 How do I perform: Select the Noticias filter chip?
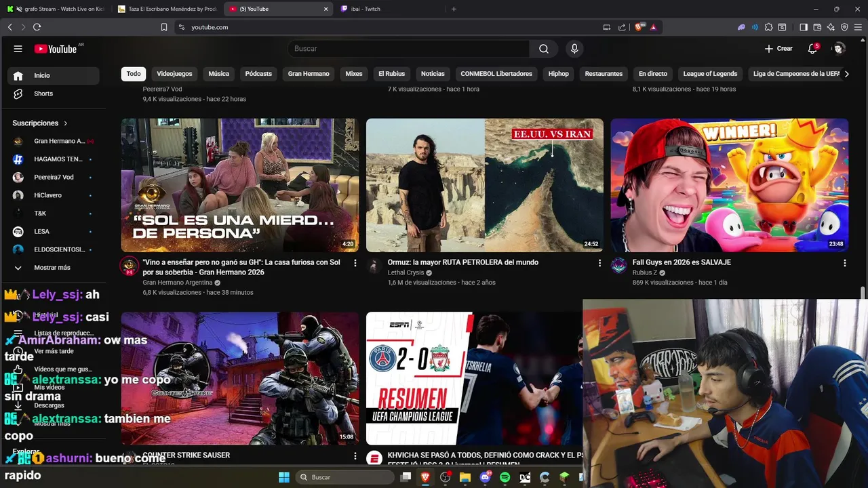click(x=433, y=74)
